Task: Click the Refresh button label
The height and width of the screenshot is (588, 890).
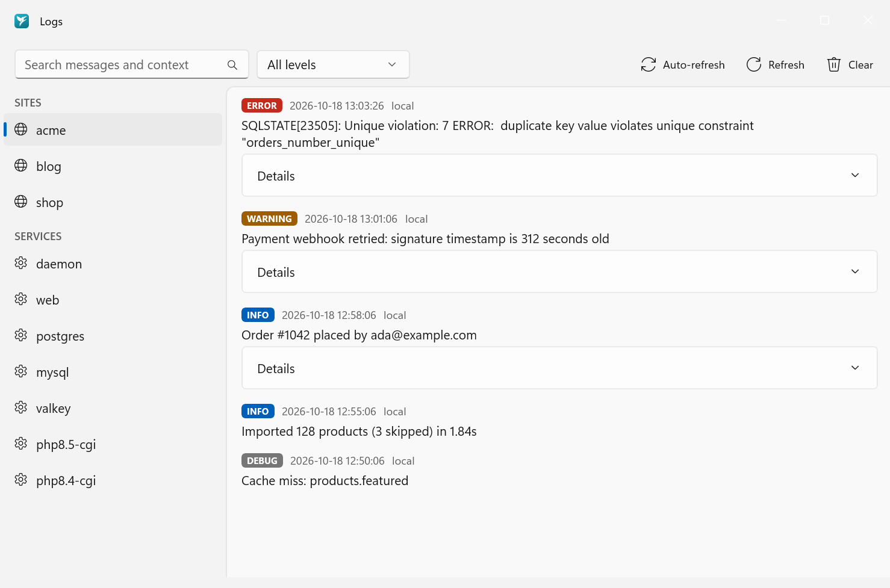Action: pos(786,65)
